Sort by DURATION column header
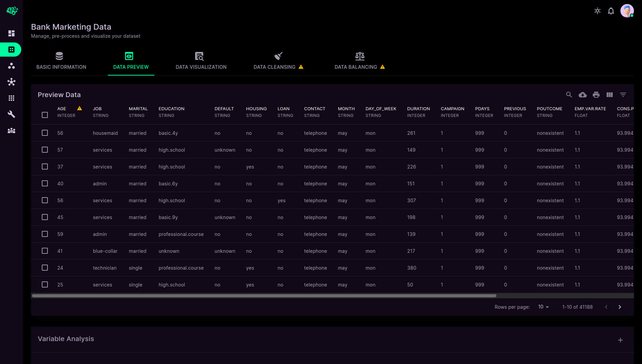The width and height of the screenshot is (642, 364). pyautogui.click(x=419, y=109)
